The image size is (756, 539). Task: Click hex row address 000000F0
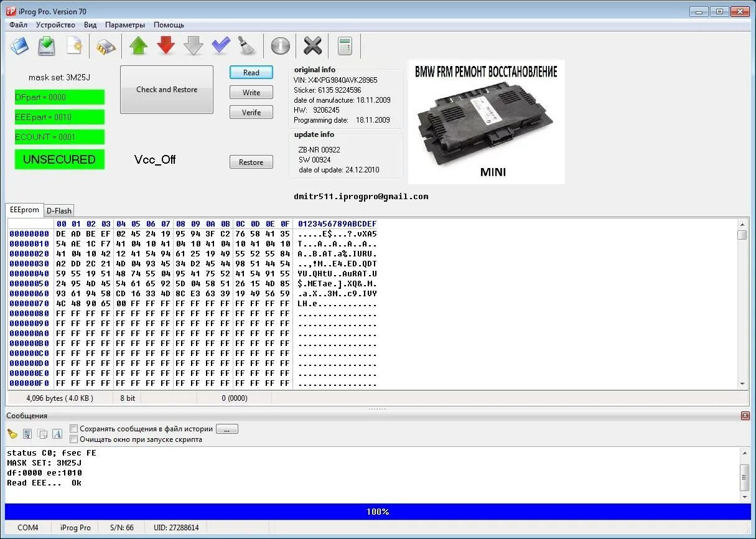[29, 383]
